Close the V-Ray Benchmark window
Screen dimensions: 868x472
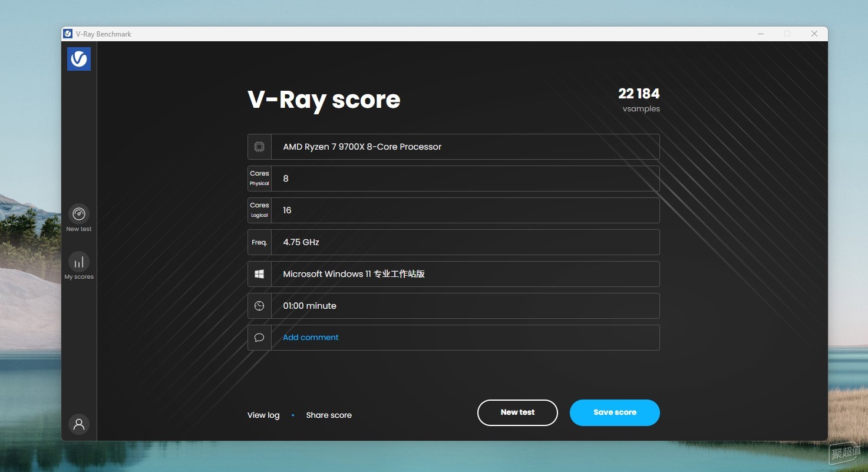click(814, 34)
